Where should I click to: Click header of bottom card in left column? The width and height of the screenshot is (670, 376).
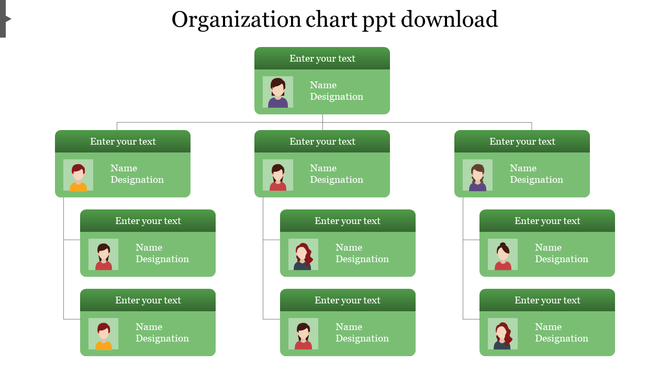[x=148, y=300]
